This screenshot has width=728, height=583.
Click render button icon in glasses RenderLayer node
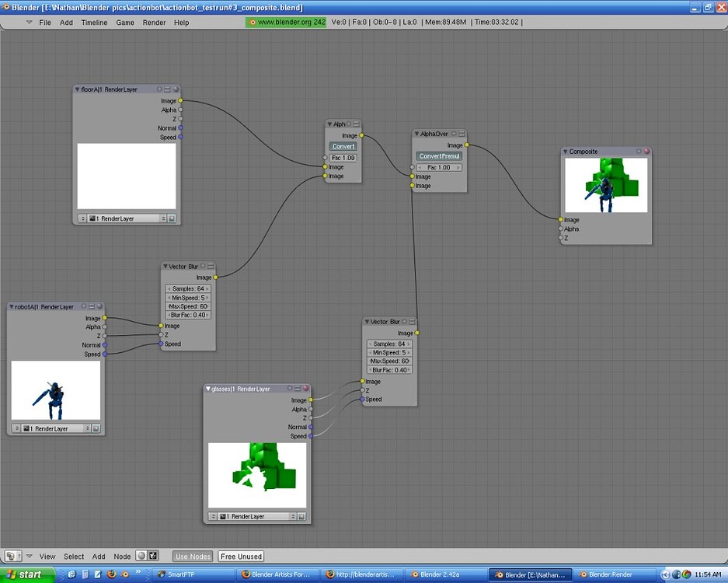(x=301, y=516)
